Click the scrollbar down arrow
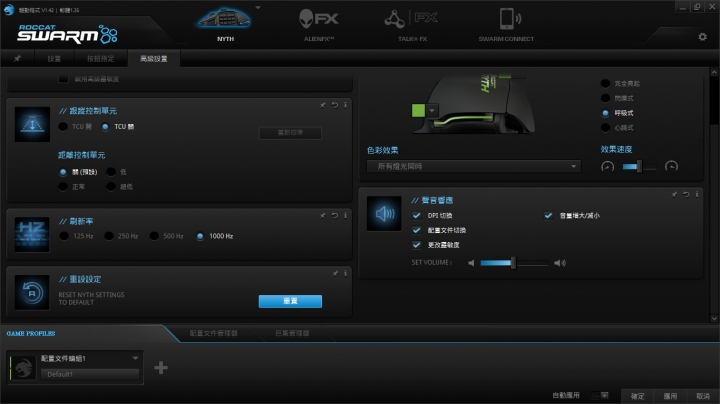Image resolution: width=720 pixels, height=404 pixels. pyautogui.click(x=714, y=318)
